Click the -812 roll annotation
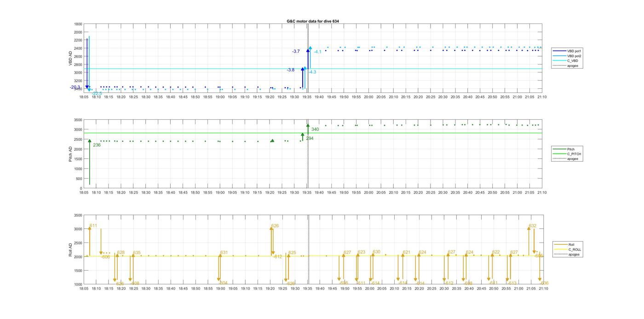Image resolution: width=644 pixels, height=319 pixels. [277, 257]
